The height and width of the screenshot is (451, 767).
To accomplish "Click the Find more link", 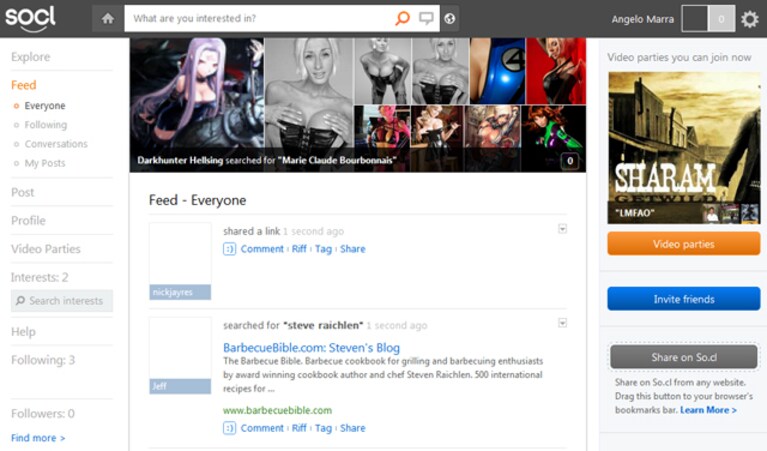I will (x=38, y=438).
